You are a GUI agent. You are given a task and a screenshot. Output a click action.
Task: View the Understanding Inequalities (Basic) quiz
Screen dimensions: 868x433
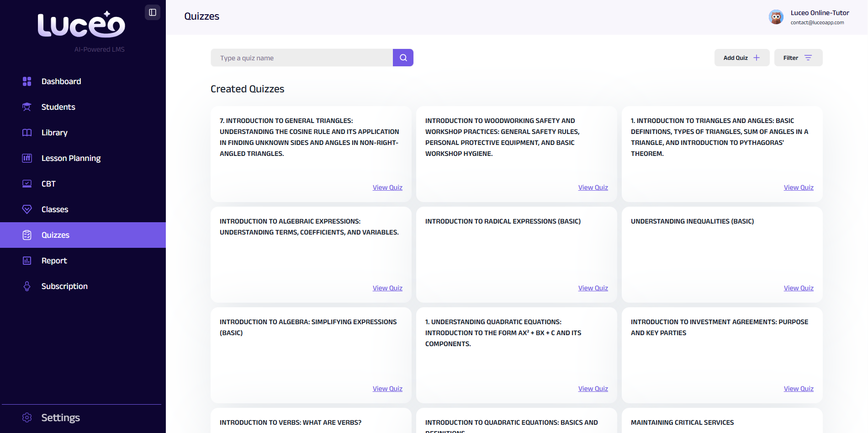(x=799, y=288)
